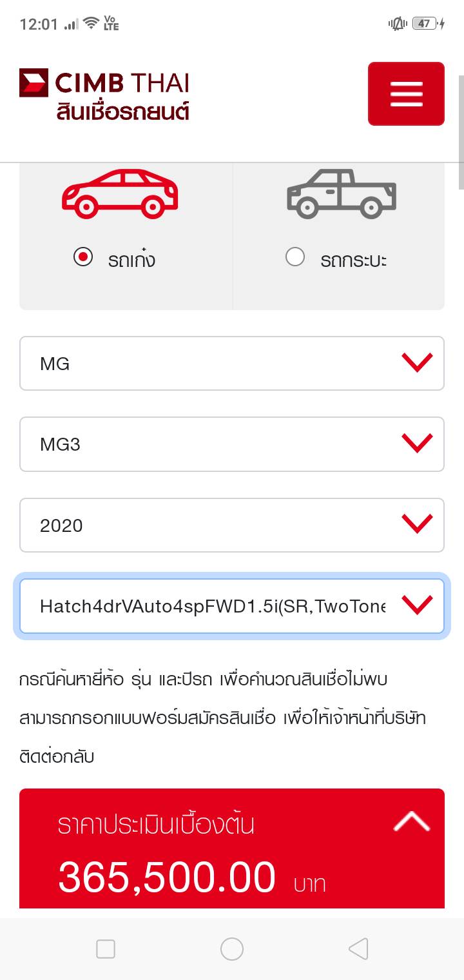Tap the CIMB Thai logo
This screenshot has width=464, height=980.
104,83
